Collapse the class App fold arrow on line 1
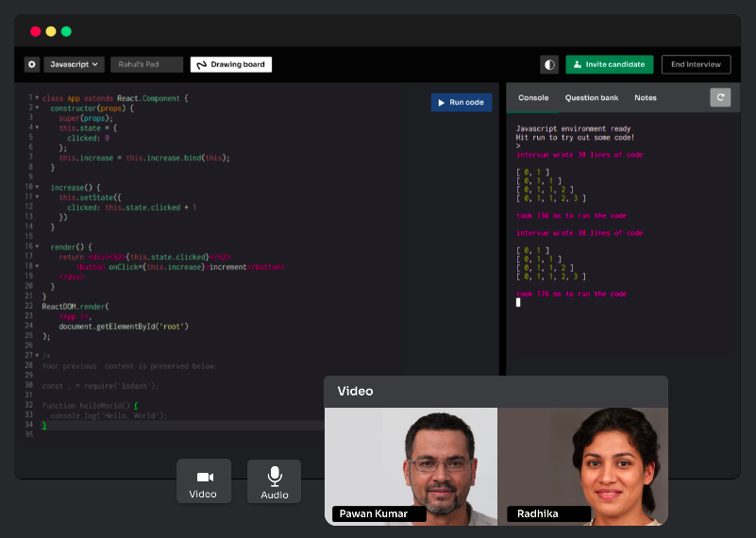756x538 pixels. pos(37,98)
